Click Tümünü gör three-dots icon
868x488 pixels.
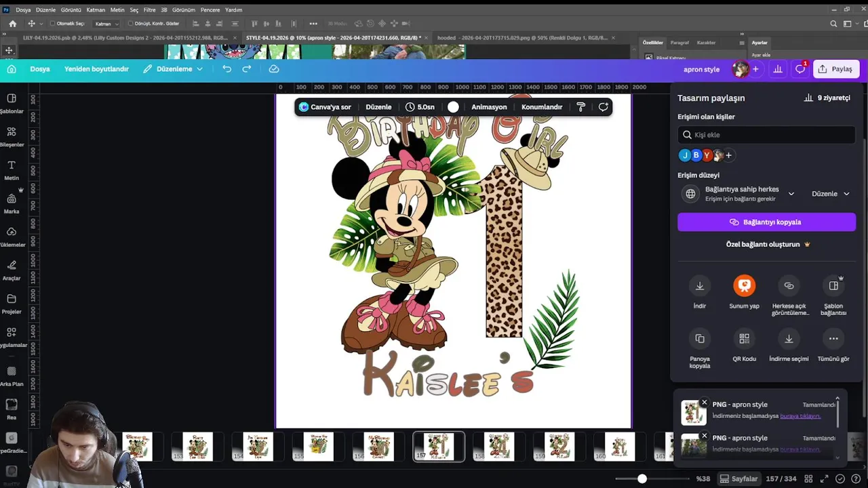point(833,338)
